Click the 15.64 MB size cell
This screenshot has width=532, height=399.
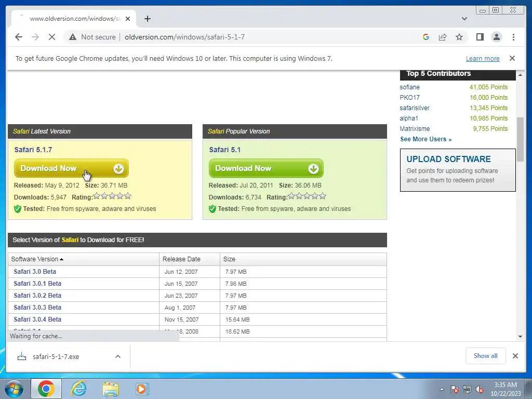pos(237,320)
